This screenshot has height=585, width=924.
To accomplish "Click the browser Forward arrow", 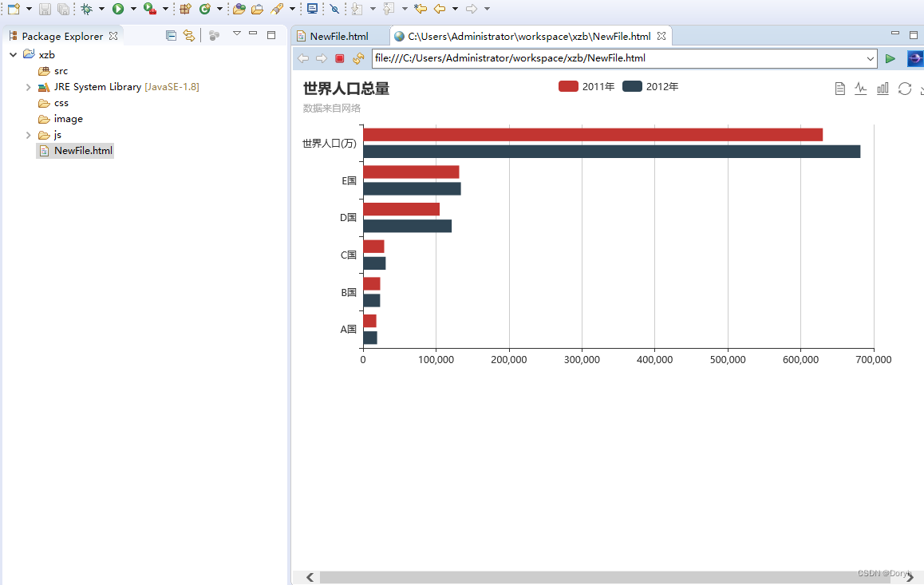I will click(x=321, y=58).
